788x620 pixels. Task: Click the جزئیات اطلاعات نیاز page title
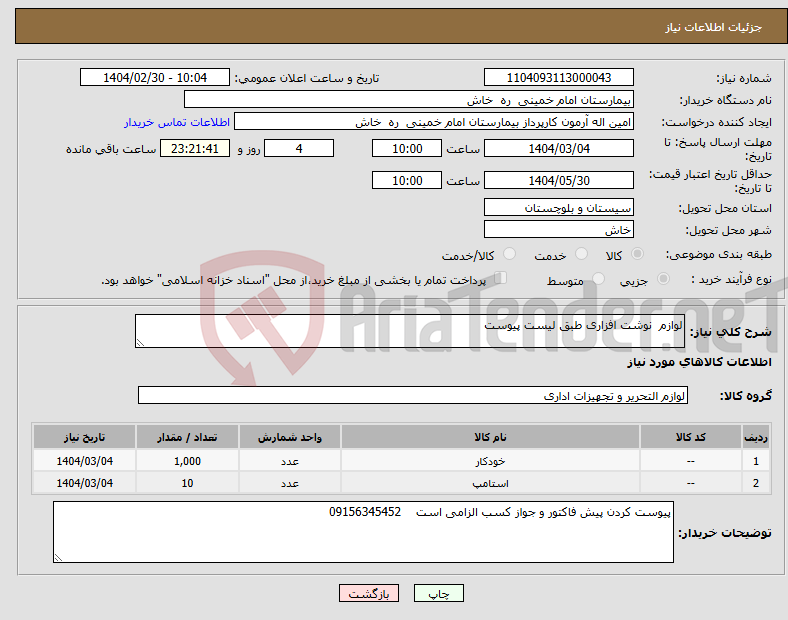(x=714, y=27)
